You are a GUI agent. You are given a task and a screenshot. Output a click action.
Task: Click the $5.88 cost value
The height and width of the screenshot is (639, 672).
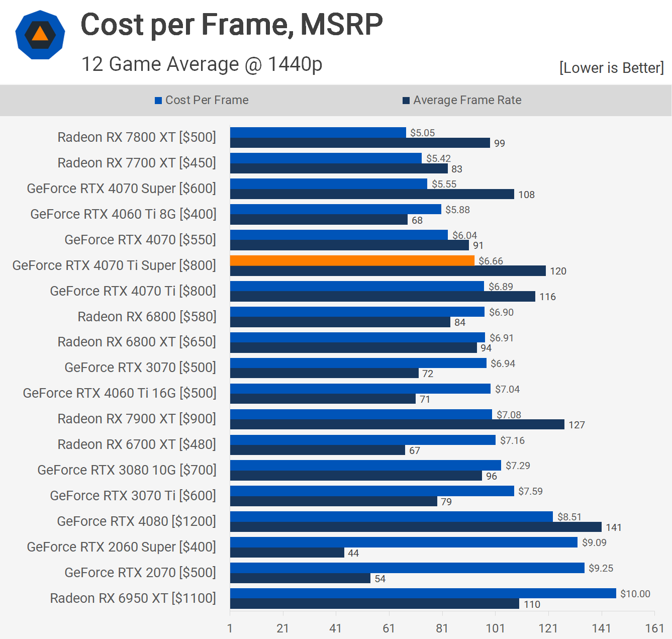(458, 210)
